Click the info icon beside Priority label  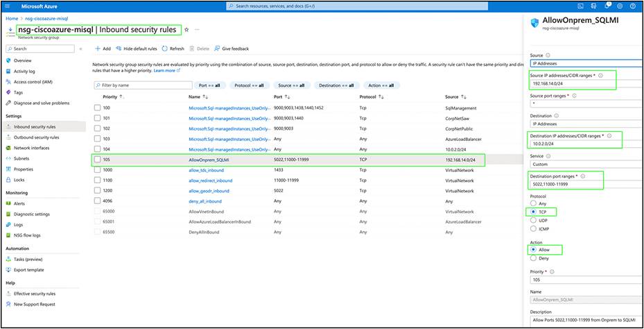pos(552,272)
